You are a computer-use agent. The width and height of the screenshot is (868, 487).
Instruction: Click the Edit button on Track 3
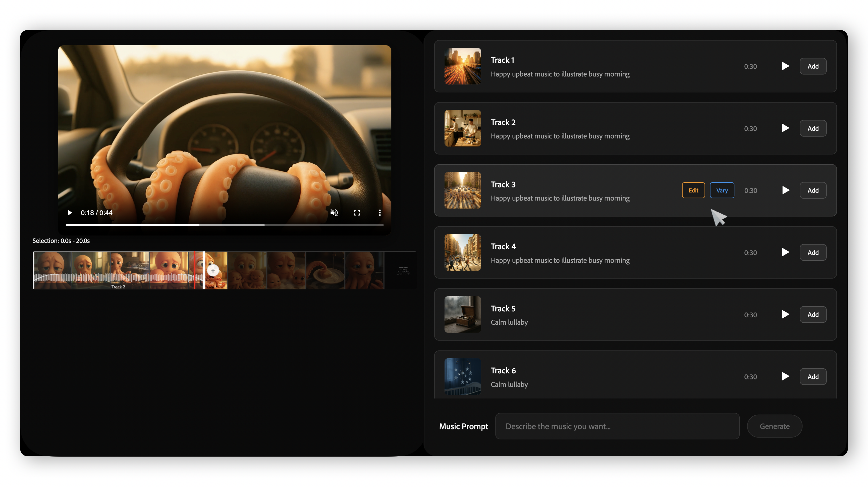693,190
